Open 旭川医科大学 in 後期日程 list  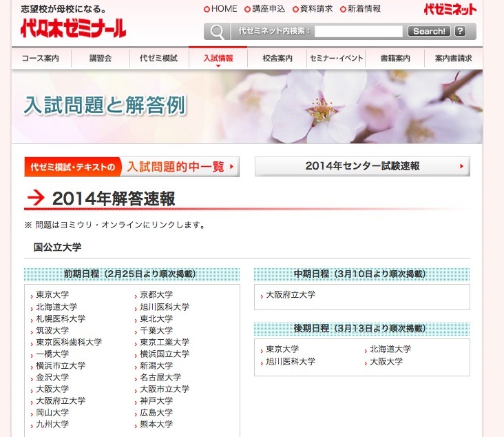pyautogui.click(x=291, y=361)
